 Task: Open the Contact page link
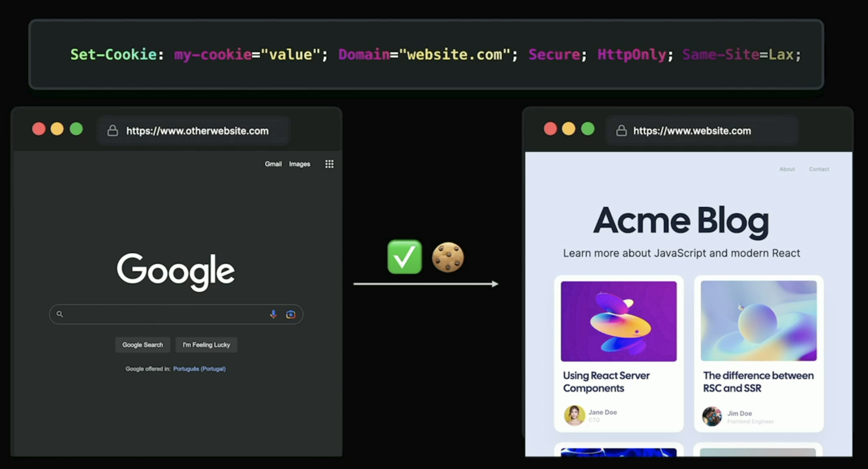pos(819,169)
